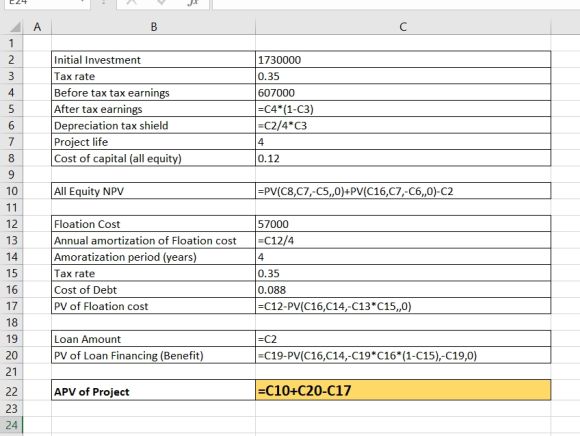Click the formula Enter checkmark icon
This screenshot has width=580, height=436.
[x=162, y=3]
